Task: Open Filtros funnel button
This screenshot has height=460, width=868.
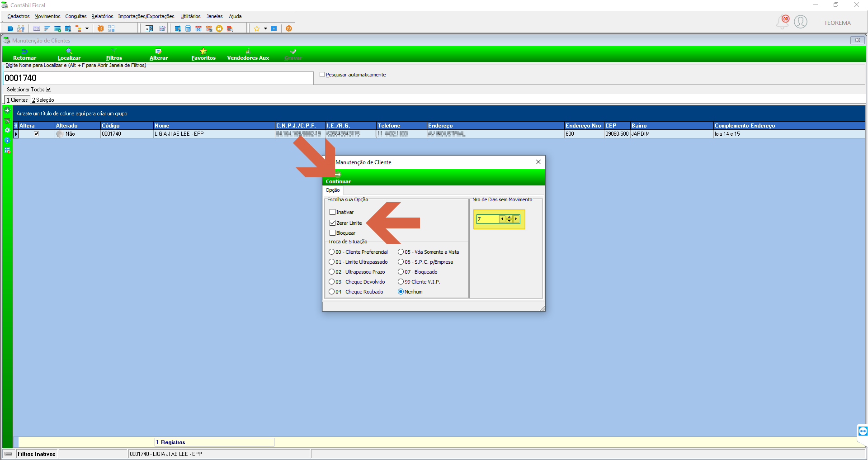Action: pyautogui.click(x=114, y=54)
